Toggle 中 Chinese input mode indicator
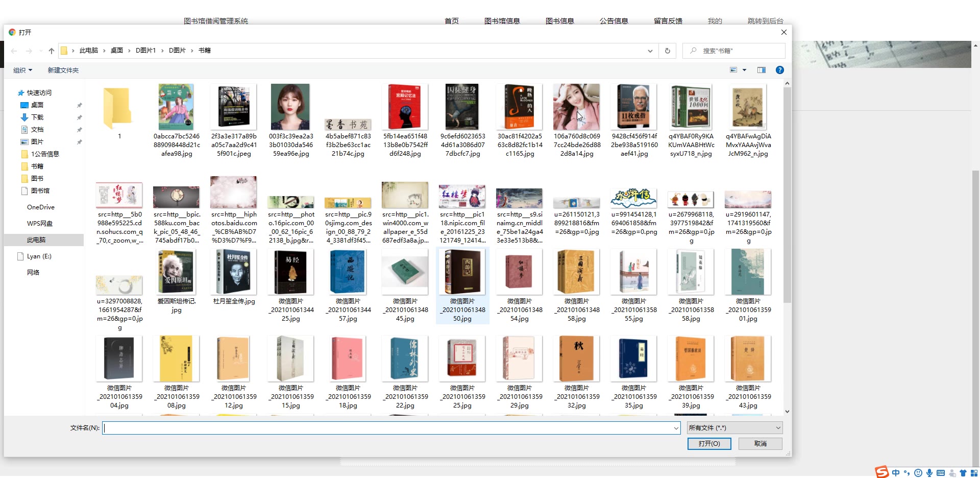The image size is (980, 478). (x=896, y=473)
